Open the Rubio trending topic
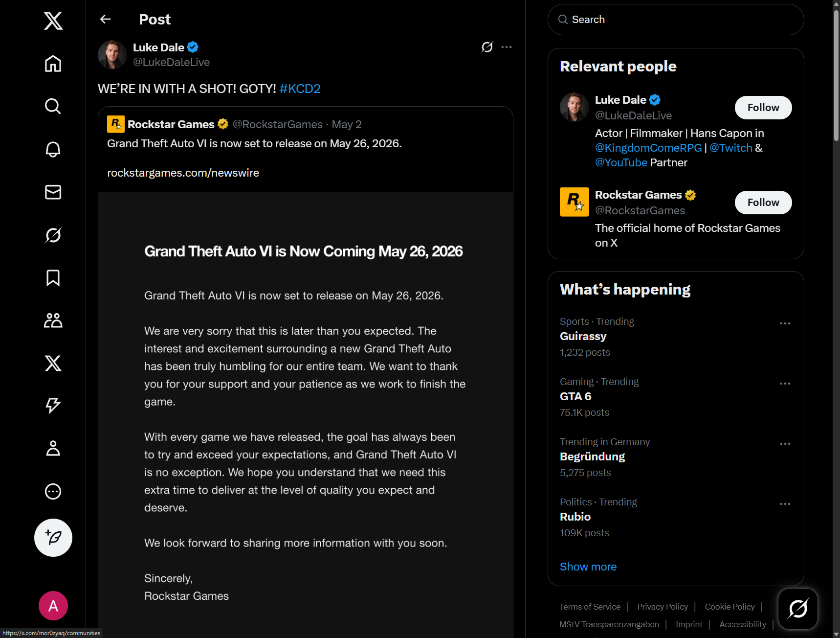The image size is (840, 638). (575, 517)
